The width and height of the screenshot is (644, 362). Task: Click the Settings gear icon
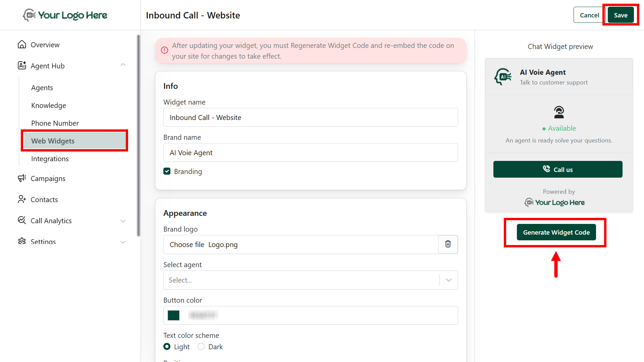click(22, 241)
